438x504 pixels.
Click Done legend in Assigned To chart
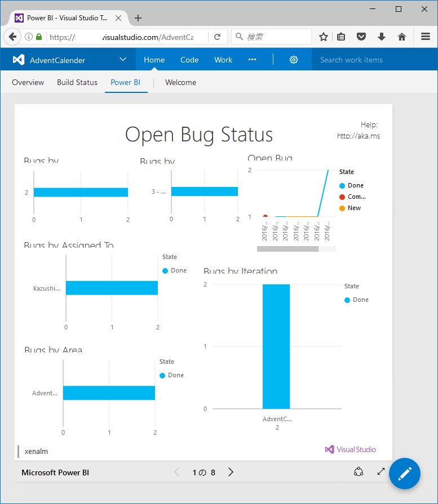tap(174, 271)
